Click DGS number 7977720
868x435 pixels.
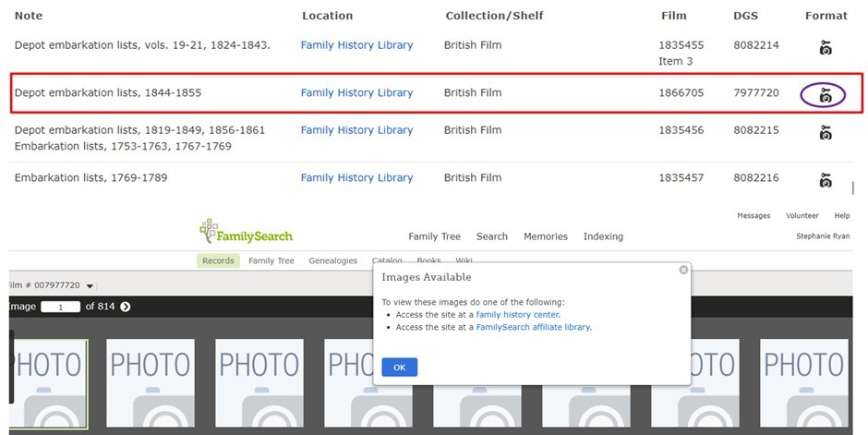click(x=756, y=93)
